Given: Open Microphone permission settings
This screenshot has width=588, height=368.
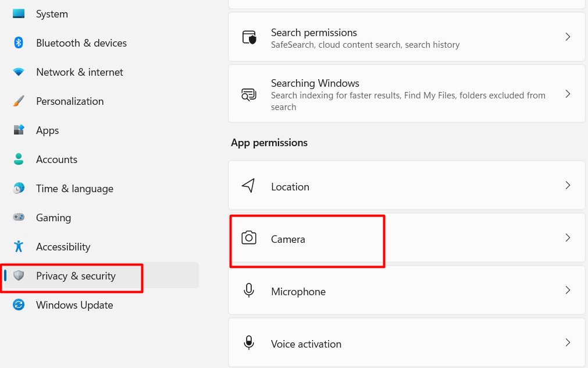Looking at the screenshot, I should point(298,292).
